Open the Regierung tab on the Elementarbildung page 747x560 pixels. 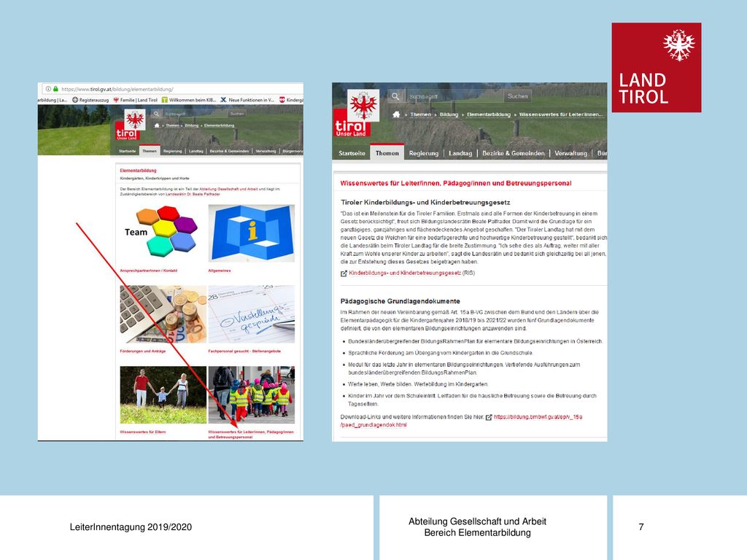(172, 151)
